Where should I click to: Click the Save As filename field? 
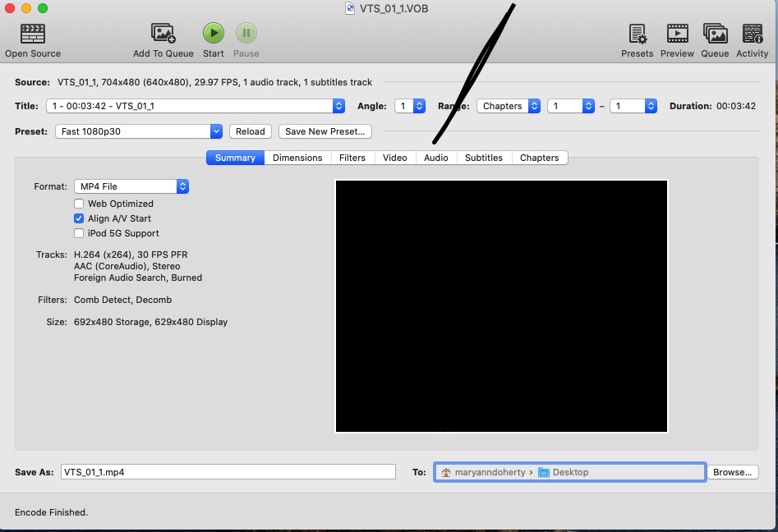pos(228,472)
